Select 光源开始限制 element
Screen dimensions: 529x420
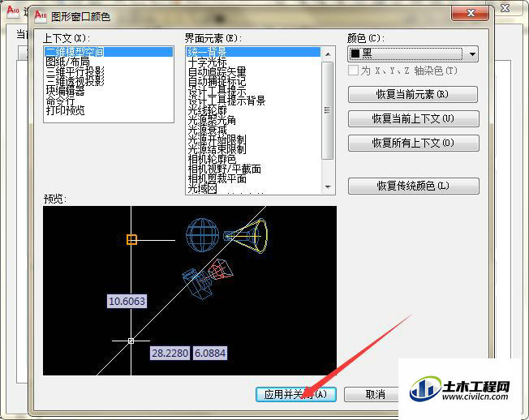coord(217,139)
